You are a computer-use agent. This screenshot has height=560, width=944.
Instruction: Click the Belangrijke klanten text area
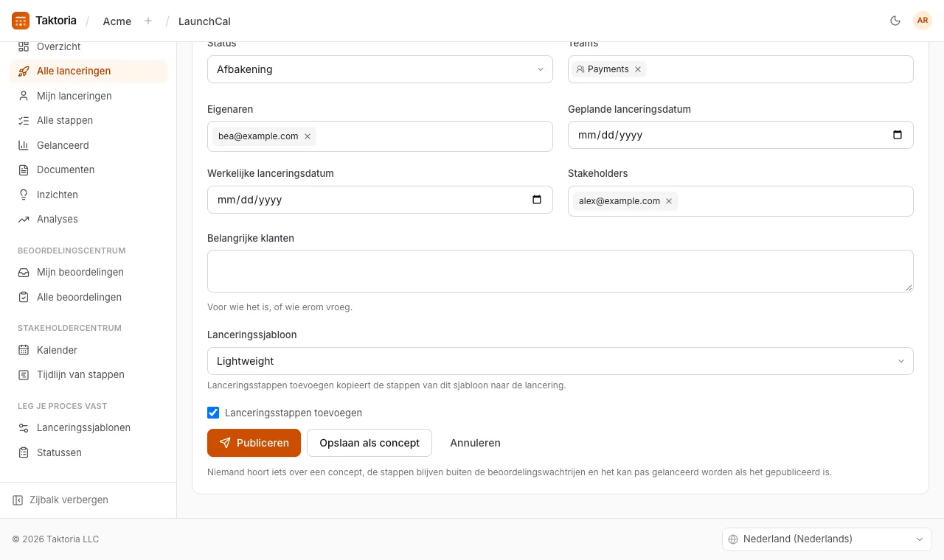coord(560,271)
